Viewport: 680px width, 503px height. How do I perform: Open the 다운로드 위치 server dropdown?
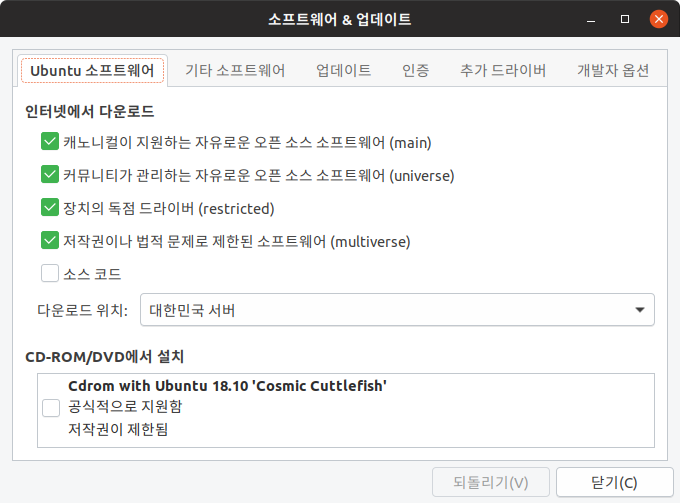click(397, 310)
